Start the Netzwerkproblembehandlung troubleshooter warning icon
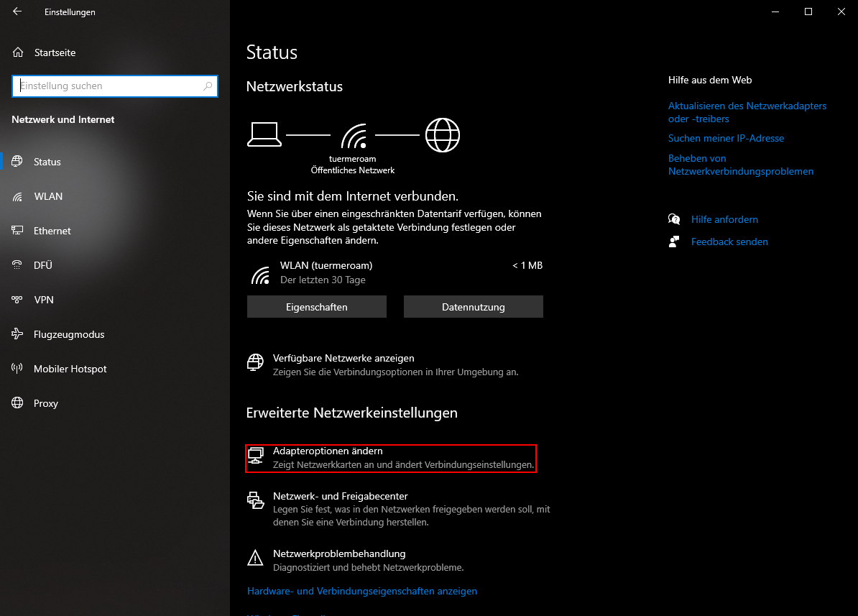 pos(255,558)
